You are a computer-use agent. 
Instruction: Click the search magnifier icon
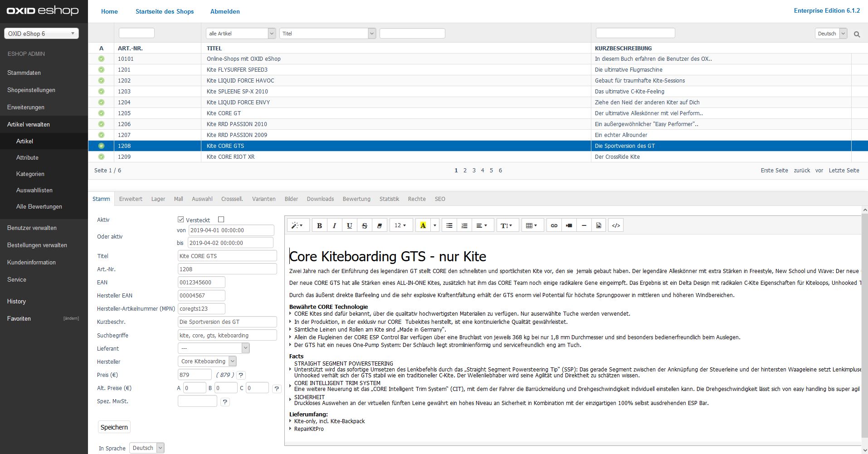tap(857, 34)
